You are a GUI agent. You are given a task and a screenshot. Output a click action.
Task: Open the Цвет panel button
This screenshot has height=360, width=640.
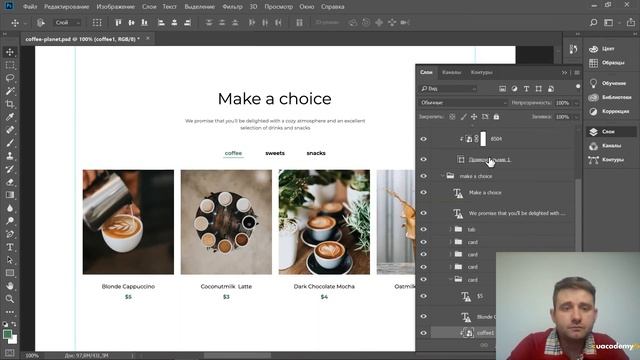click(608, 49)
